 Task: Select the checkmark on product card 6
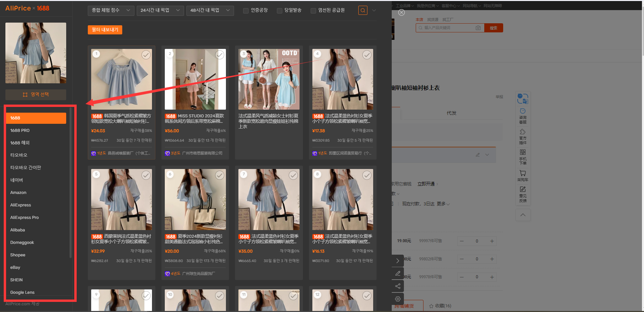click(x=220, y=175)
